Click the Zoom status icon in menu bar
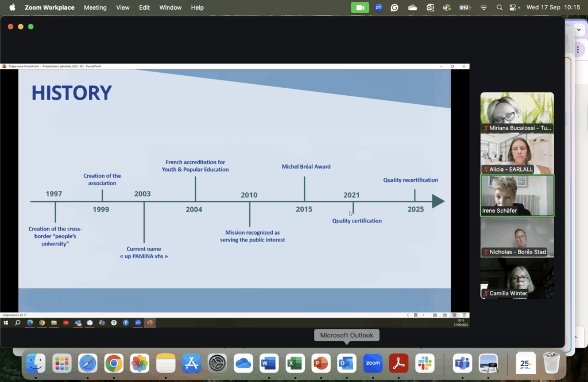This screenshot has width=588, height=382. point(378,7)
